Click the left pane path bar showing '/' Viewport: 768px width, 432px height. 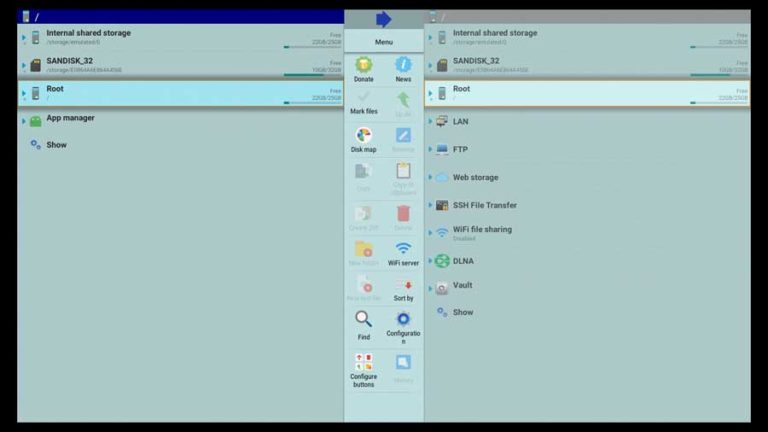point(181,17)
